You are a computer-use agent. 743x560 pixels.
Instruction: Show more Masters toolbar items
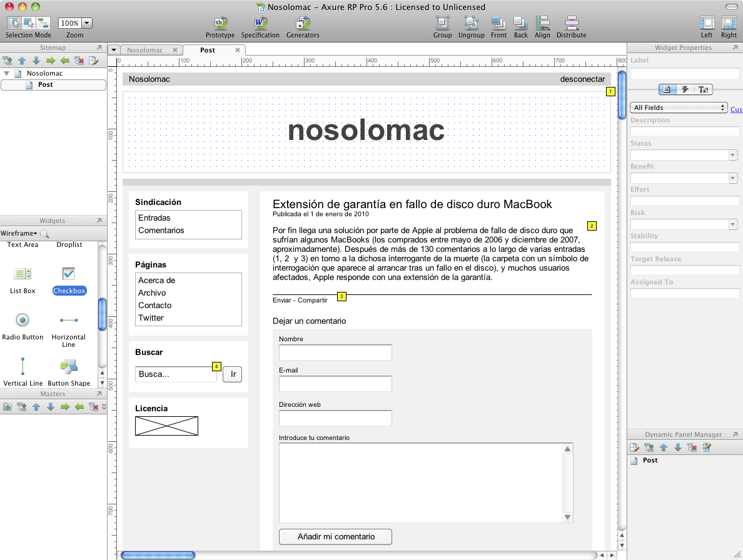[104, 407]
